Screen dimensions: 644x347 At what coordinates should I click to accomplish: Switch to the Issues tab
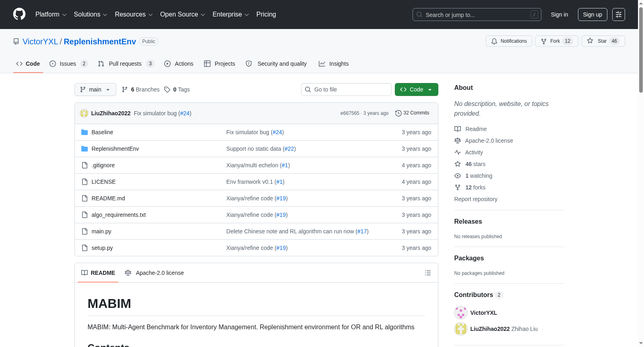coord(68,64)
